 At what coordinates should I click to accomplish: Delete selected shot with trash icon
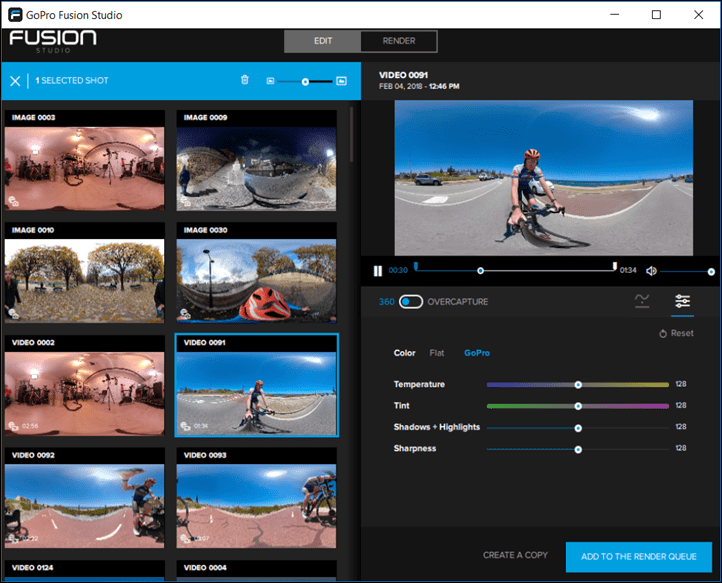(245, 80)
